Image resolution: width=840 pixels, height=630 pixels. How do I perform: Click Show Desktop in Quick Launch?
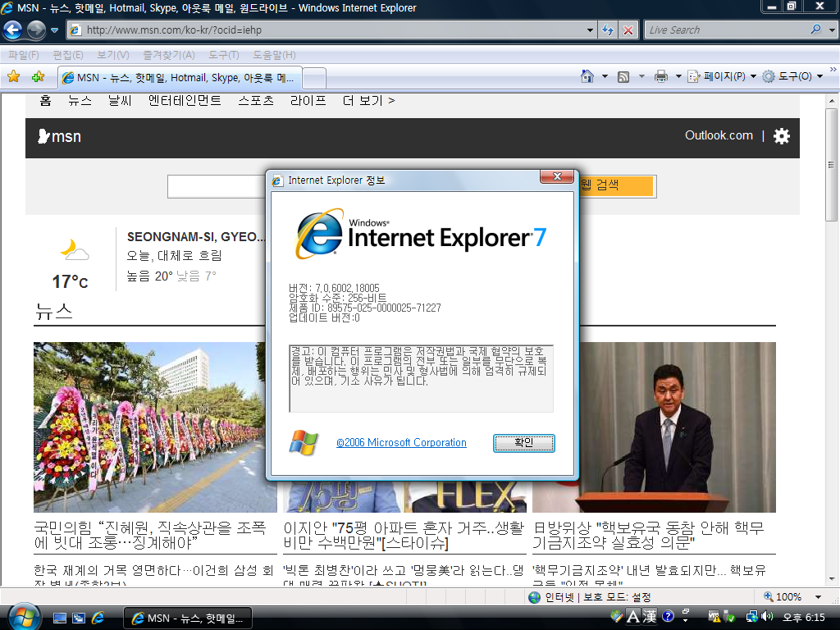click(60, 619)
